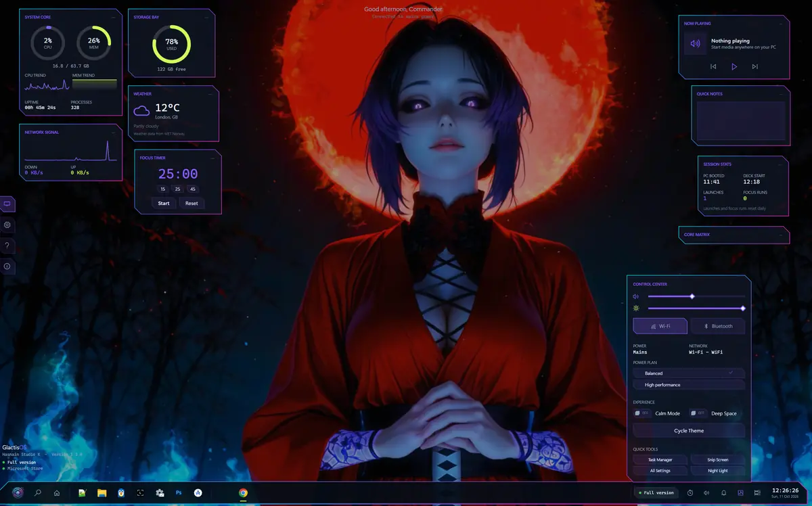Toggle Deep Space switch
This screenshot has height=506, width=812.
[698, 413]
